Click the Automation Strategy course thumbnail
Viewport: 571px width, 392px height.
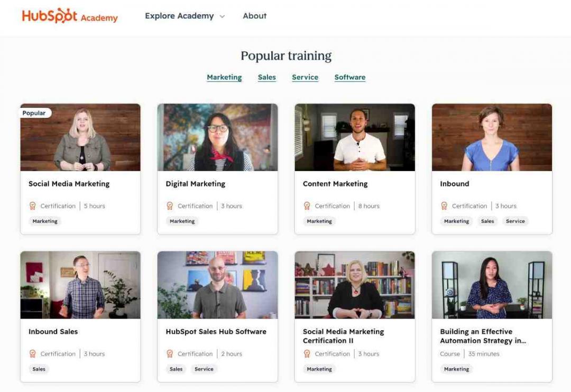pos(492,285)
